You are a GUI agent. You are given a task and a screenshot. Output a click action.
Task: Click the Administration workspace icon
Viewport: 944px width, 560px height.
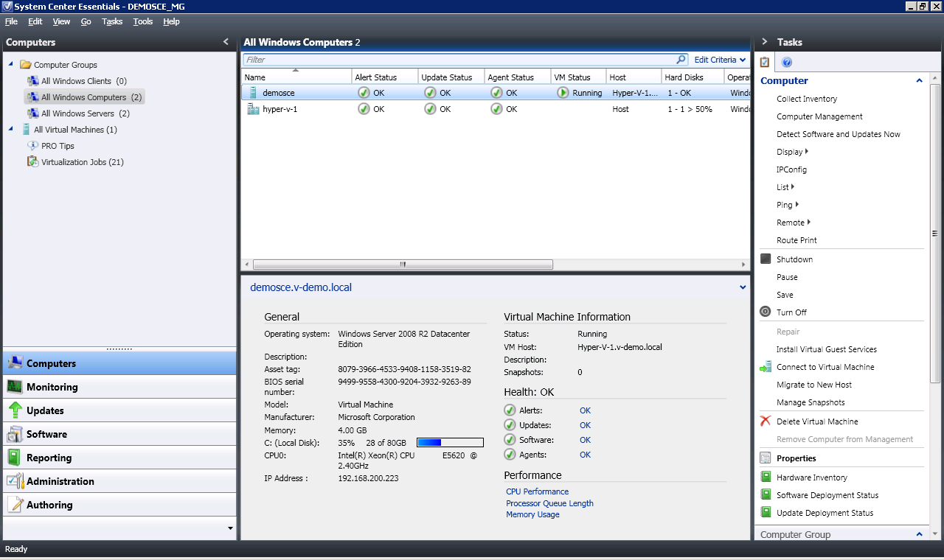pos(15,481)
